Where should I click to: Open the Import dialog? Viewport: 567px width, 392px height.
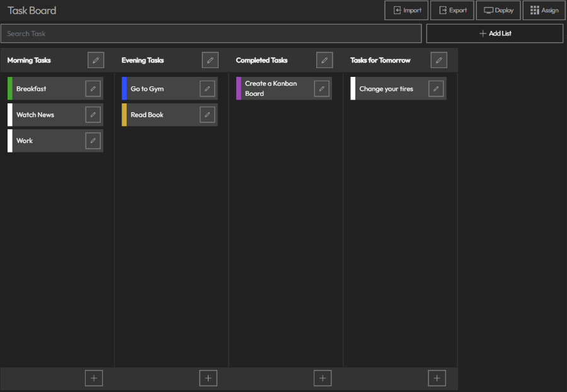[406, 10]
